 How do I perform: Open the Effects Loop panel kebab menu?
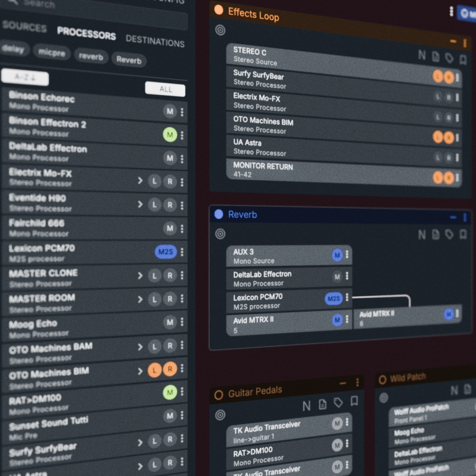465,43
